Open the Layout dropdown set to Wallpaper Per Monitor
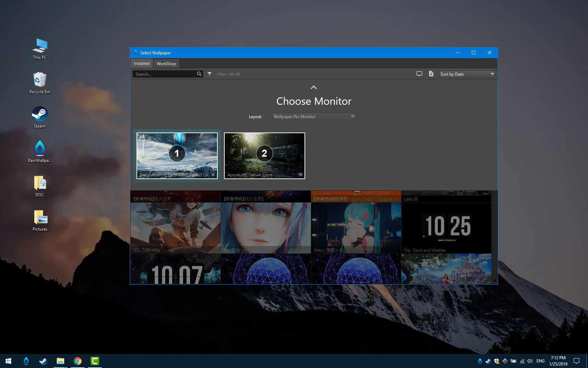Viewport: 588px width, 368px height. coord(314,116)
